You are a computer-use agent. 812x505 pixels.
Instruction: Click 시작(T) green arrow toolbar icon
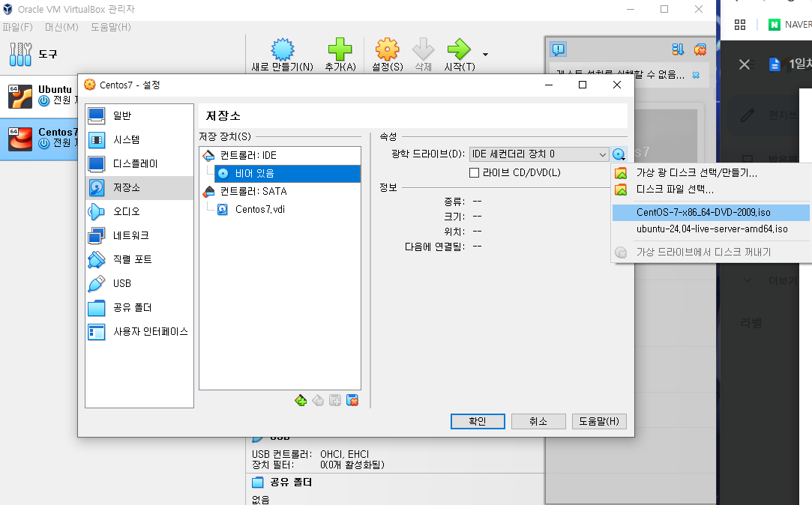(460, 55)
